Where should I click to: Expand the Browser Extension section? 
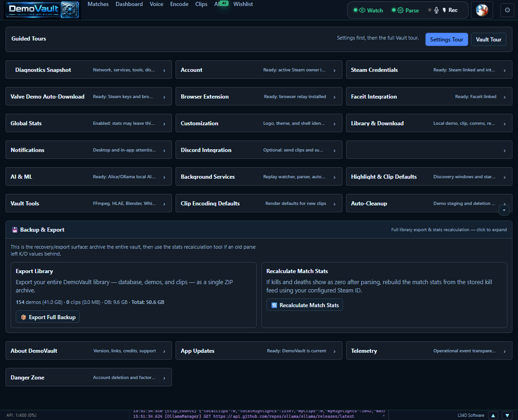[x=259, y=96]
